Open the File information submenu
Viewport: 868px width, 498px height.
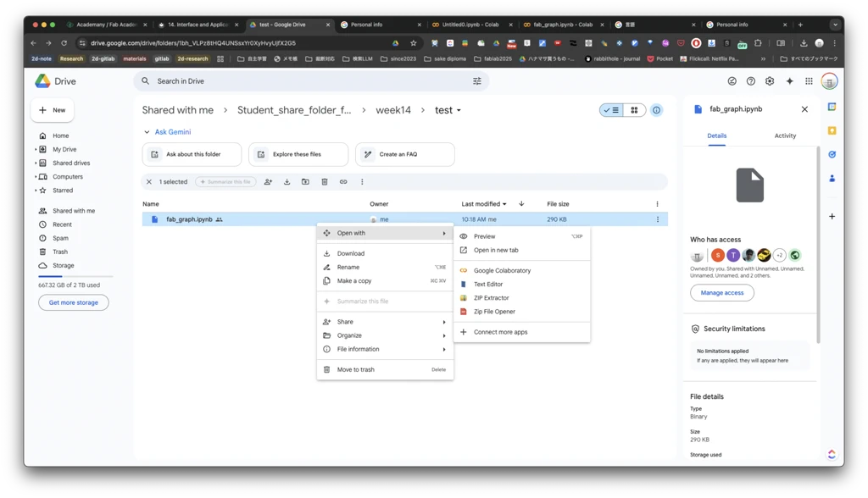[385, 349]
